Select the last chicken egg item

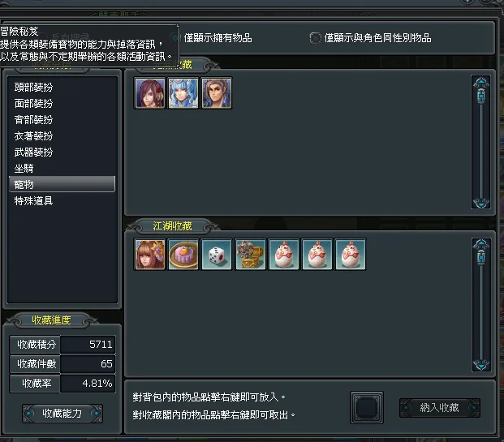point(350,255)
